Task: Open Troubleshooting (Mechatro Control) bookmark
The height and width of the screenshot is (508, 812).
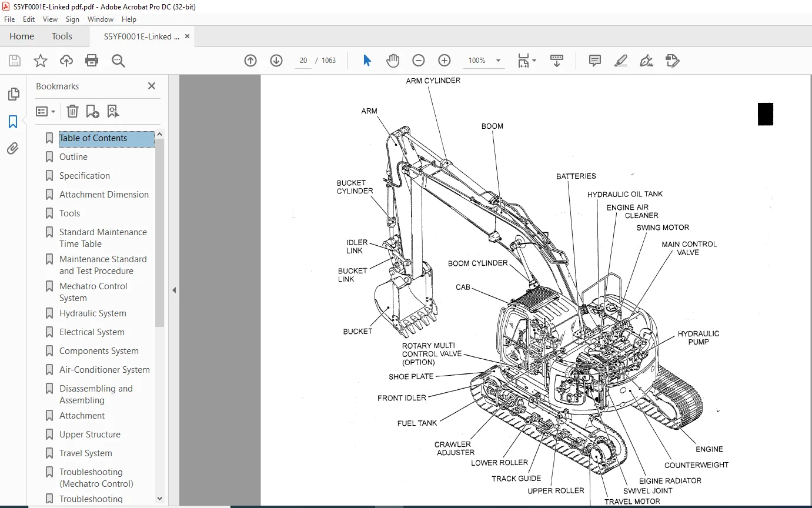Action: (96, 478)
